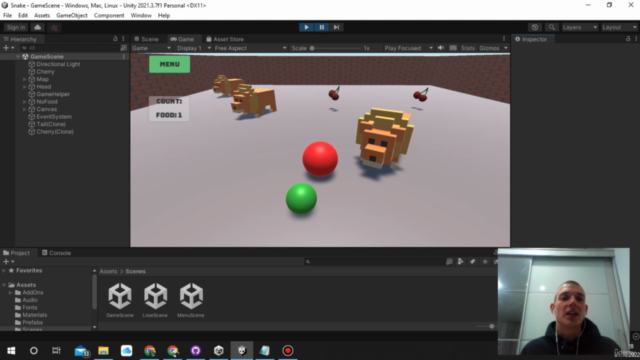The height and width of the screenshot is (360, 640).
Task: Expand the NoFood object arrow
Action: (x=24, y=102)
